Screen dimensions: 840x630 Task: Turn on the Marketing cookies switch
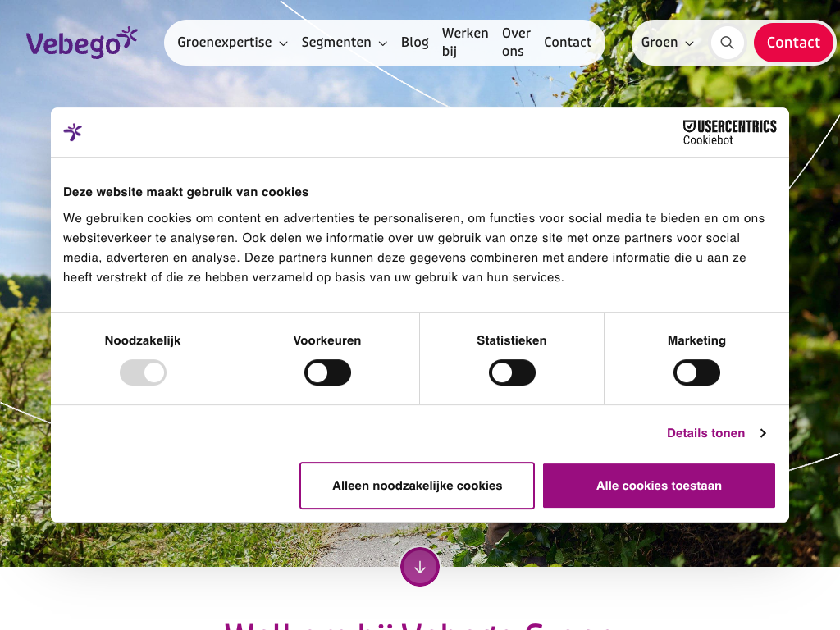(696, 373)
